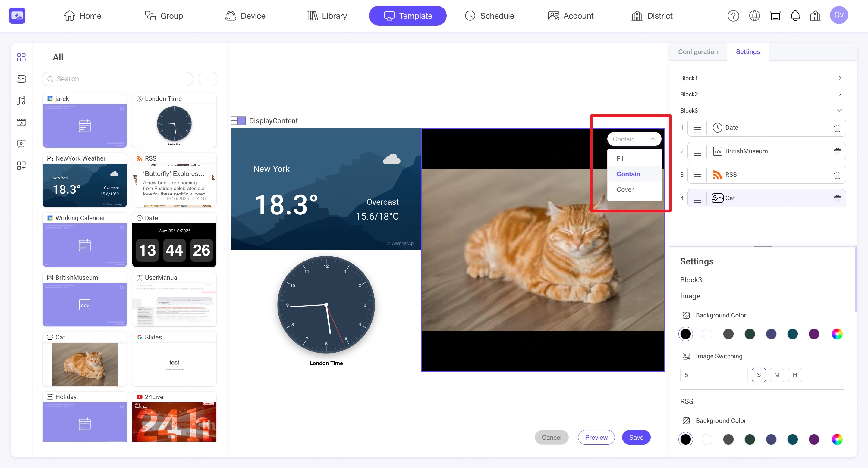The image size is (868, 468).
Task: Choose Cover in the fit dropdown
Action: pos(625,189)
